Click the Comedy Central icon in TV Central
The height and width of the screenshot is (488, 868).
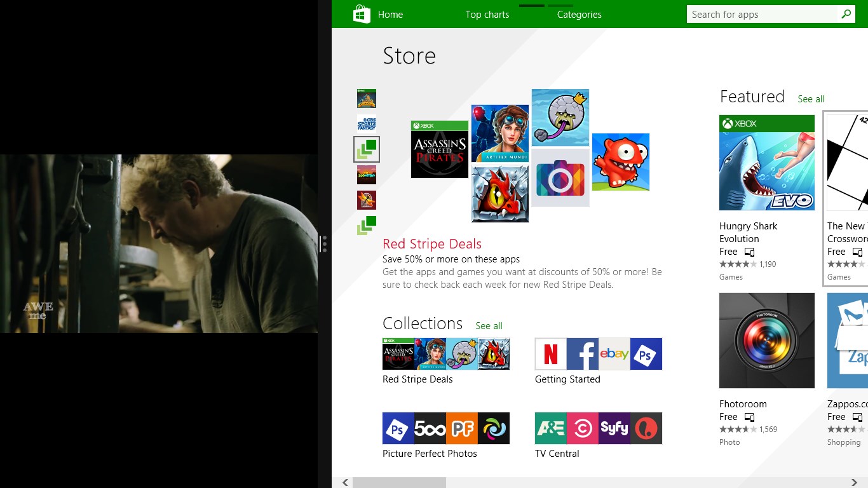(583, 428)
